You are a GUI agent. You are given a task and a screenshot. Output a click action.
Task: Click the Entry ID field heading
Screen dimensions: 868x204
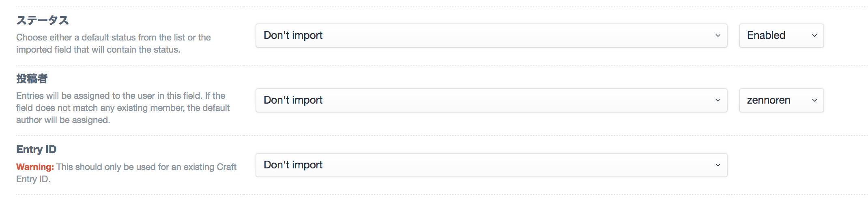(37, 149)
